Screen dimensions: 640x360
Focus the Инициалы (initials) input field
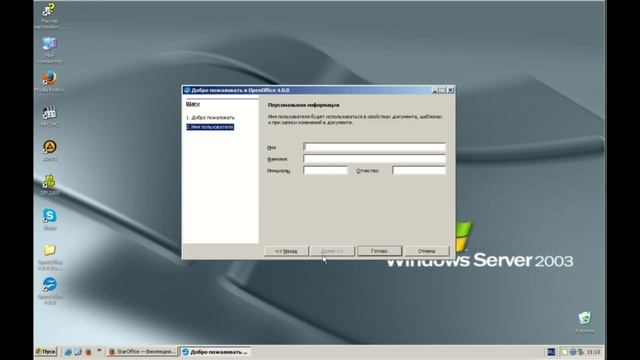pos(325,171)
